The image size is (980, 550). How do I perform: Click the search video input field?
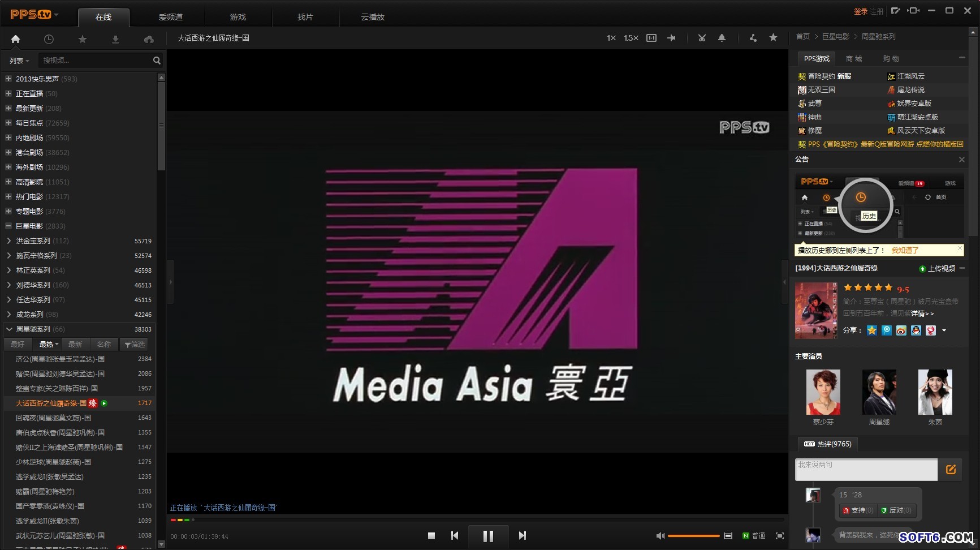click(x=96, y=61)
